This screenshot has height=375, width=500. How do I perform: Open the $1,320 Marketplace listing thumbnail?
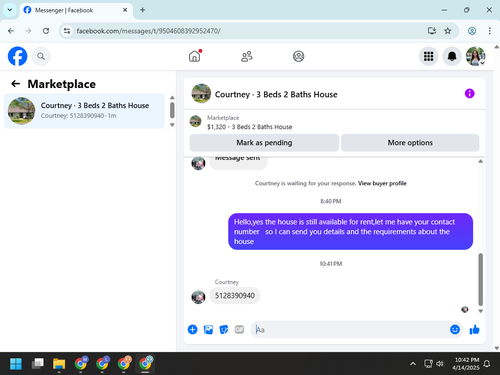pos(195,121)
